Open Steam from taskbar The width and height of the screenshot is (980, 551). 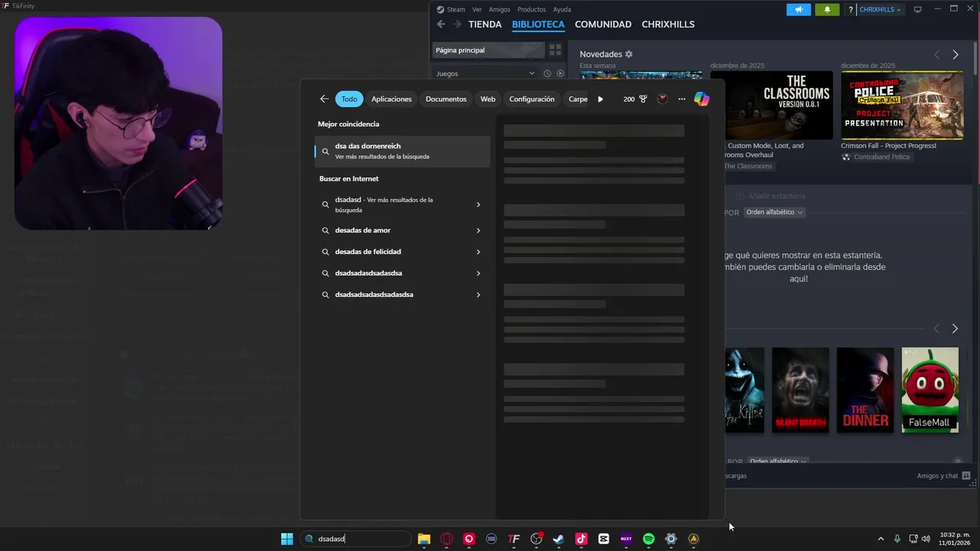pos(559,539)
